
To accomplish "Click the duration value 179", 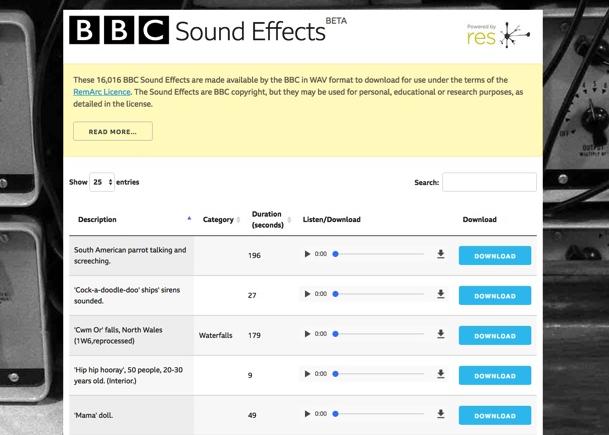I will [x=254, y=336].
